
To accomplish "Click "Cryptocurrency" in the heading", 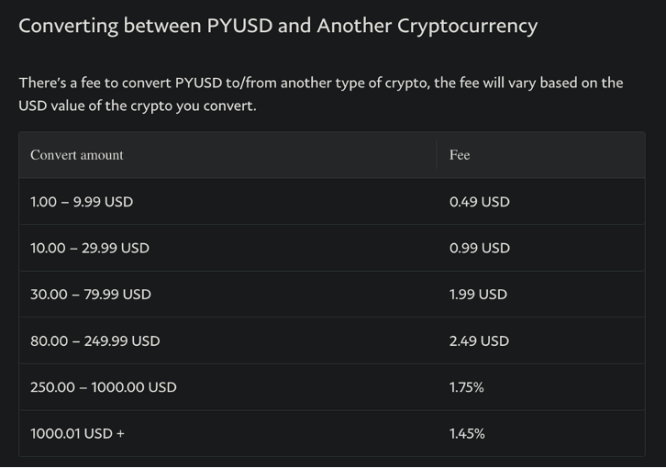I will click(x=466, y=26).
